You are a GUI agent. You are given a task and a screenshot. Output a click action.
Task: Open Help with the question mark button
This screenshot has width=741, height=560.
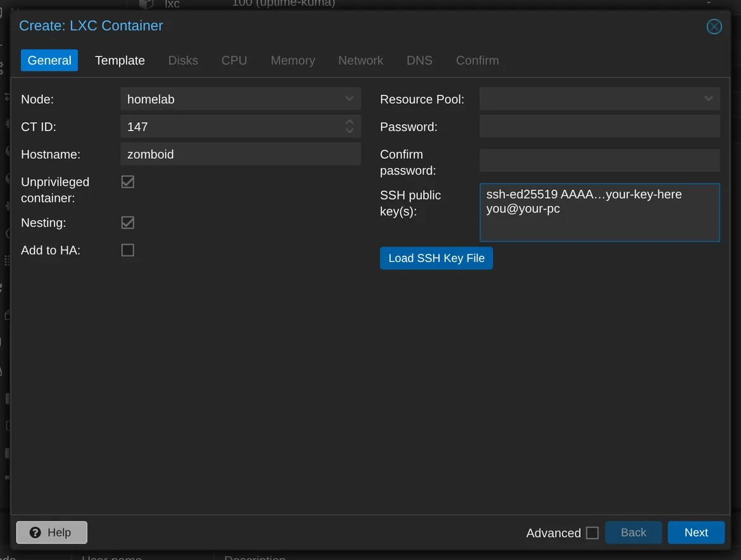click(51, 533)
